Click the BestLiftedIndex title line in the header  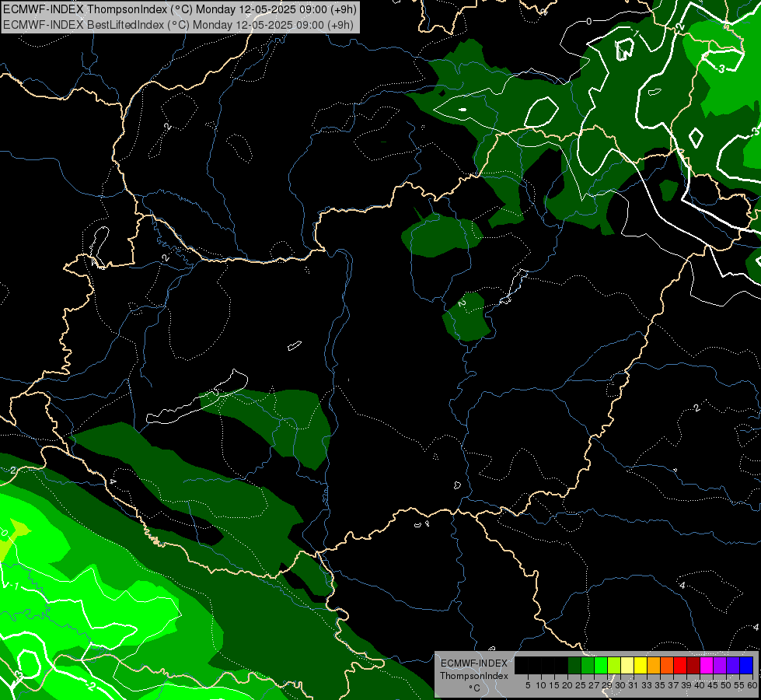179,25
